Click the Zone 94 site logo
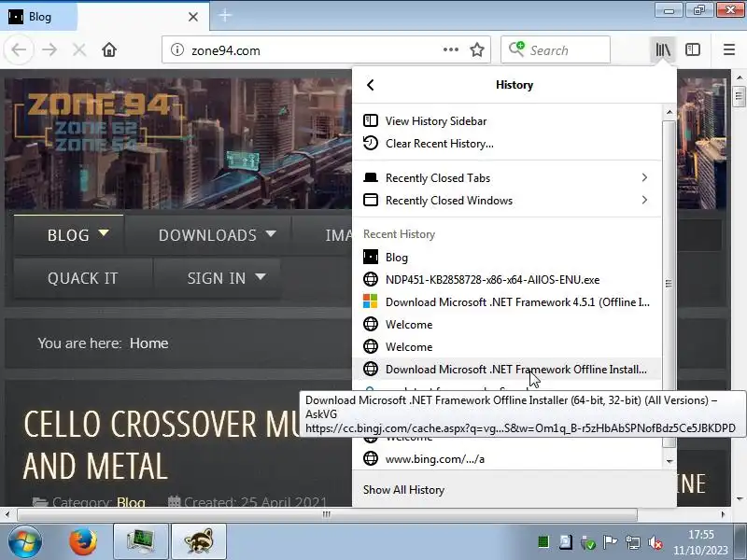Image resolution: width=747 pixels, height=560 pixels. tap(99, 122)
